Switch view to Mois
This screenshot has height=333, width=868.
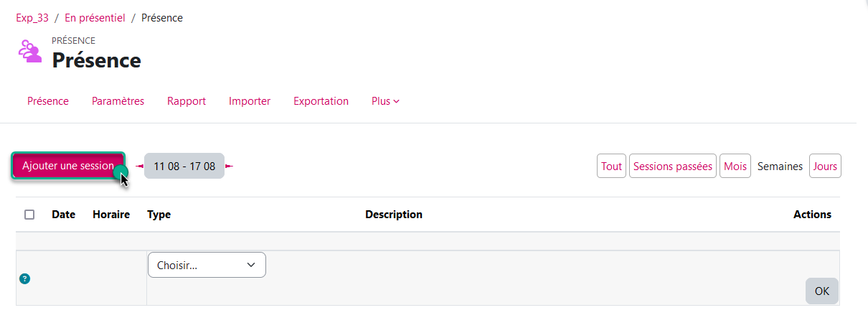pyautogui.click(x=735, y=166)
